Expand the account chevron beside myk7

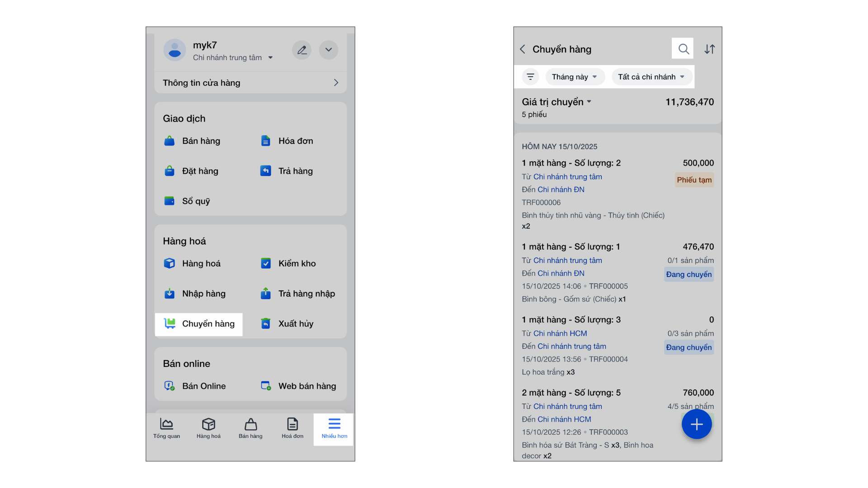coord(329,50)
